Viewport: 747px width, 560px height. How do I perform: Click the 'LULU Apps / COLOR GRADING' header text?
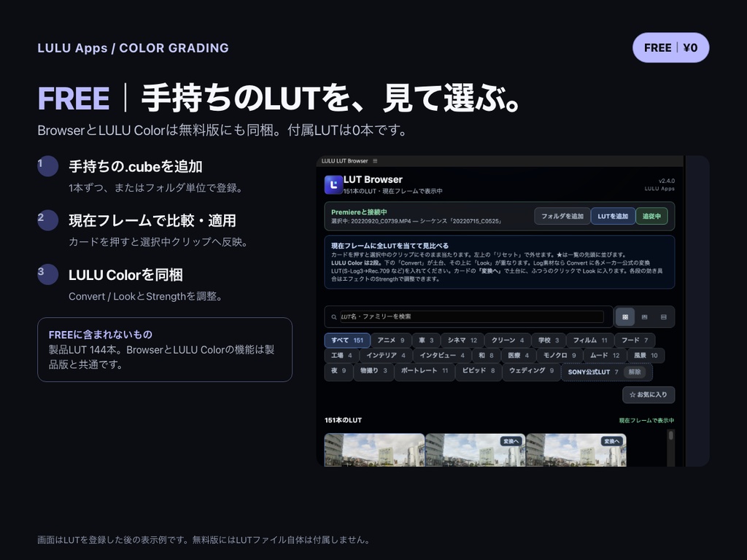tap(133, 48)
